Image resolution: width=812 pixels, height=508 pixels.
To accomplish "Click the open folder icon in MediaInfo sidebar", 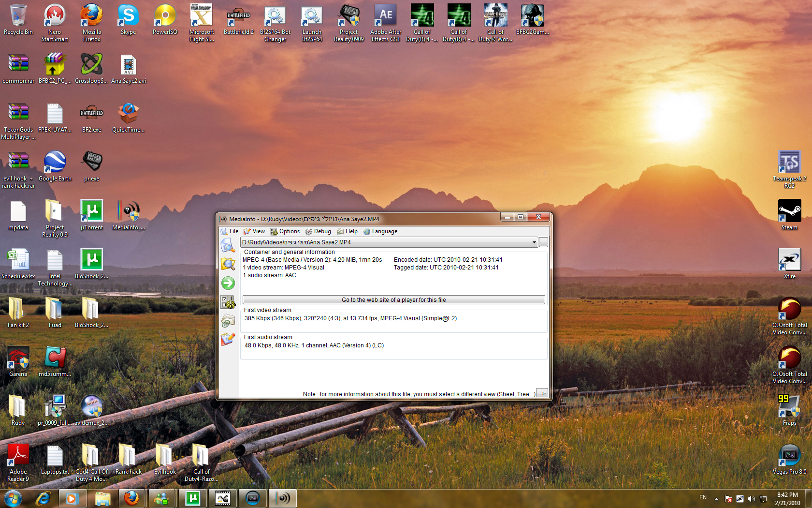I will 228,264.
